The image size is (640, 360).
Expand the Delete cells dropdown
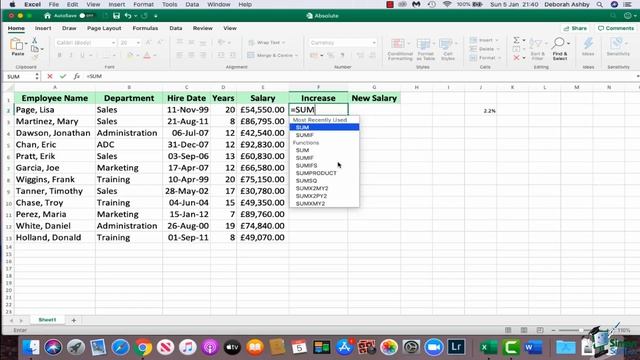coord(498,49)
